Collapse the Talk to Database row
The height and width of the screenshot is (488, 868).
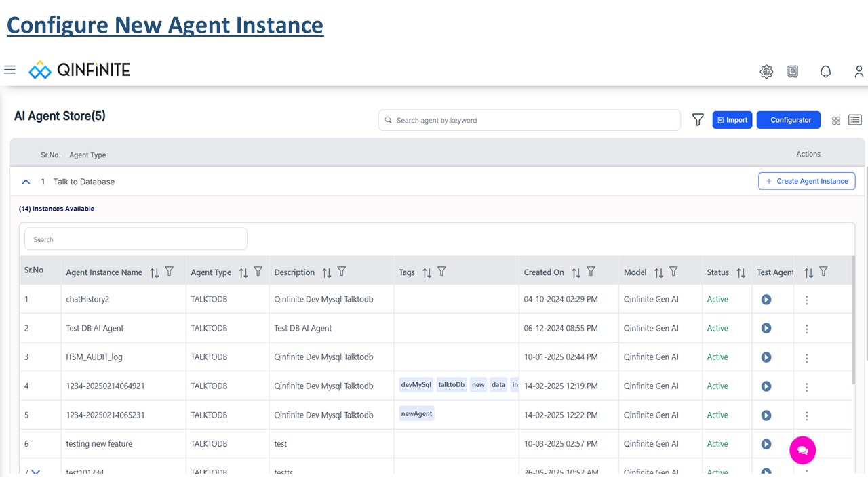(26, 182)
